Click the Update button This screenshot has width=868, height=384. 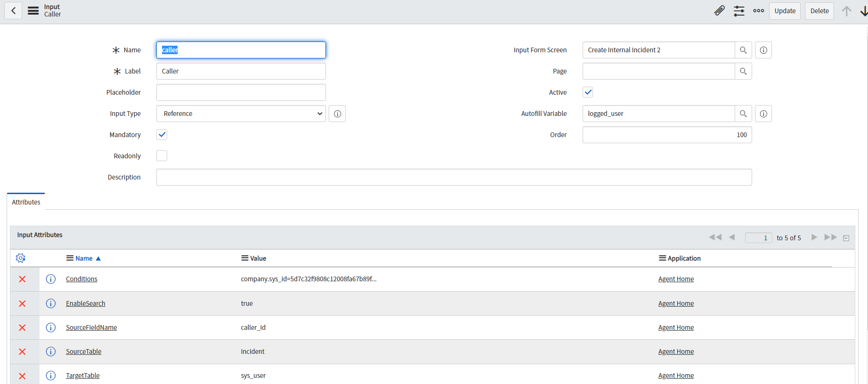click(x=785, y=11)
